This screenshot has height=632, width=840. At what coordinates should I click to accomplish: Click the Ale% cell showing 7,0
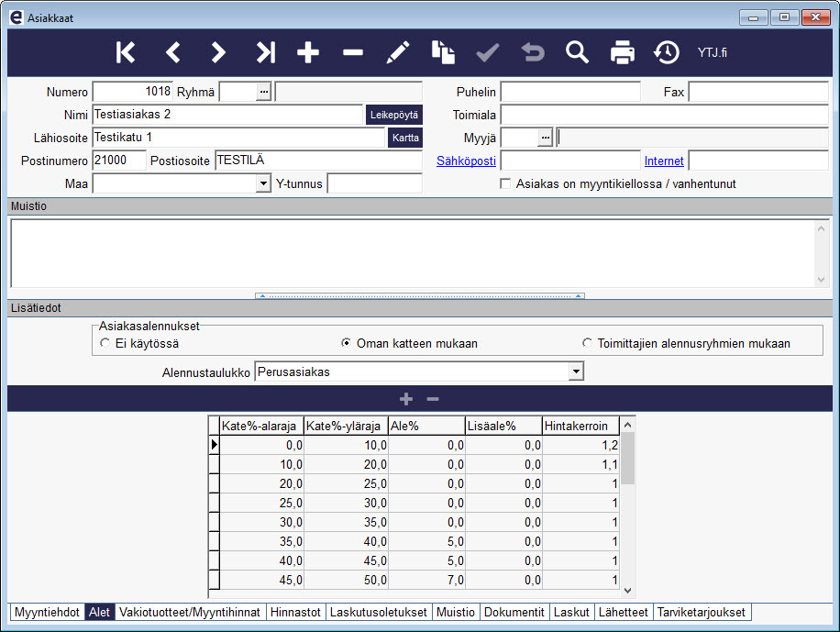427,580
